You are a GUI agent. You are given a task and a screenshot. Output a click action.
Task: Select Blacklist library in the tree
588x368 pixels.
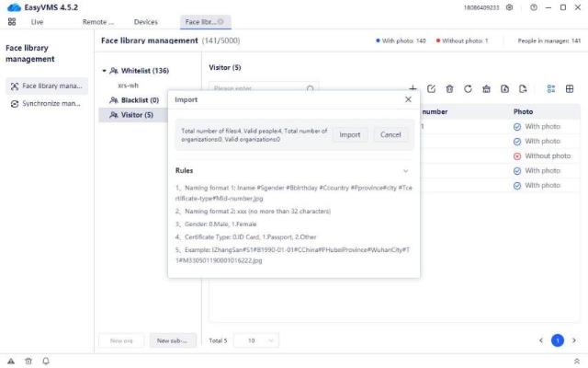click(140, 100)
